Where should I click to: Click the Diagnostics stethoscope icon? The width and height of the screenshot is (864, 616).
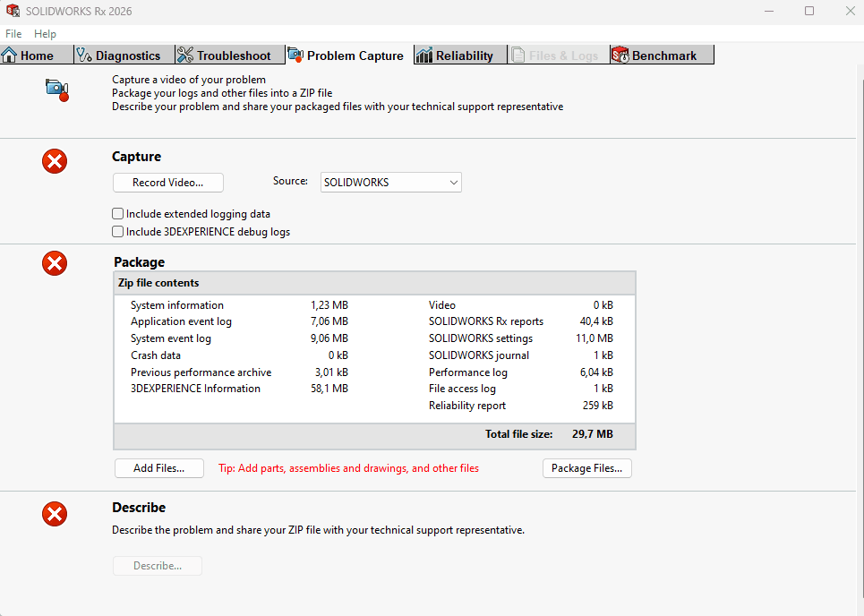tap(85, 56)
